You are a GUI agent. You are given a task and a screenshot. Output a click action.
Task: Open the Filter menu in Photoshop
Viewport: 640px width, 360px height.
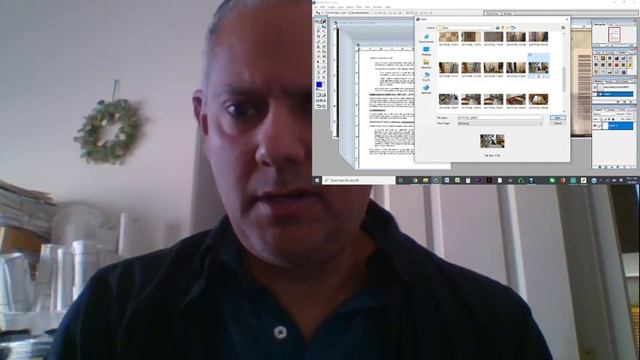[359, 7]
